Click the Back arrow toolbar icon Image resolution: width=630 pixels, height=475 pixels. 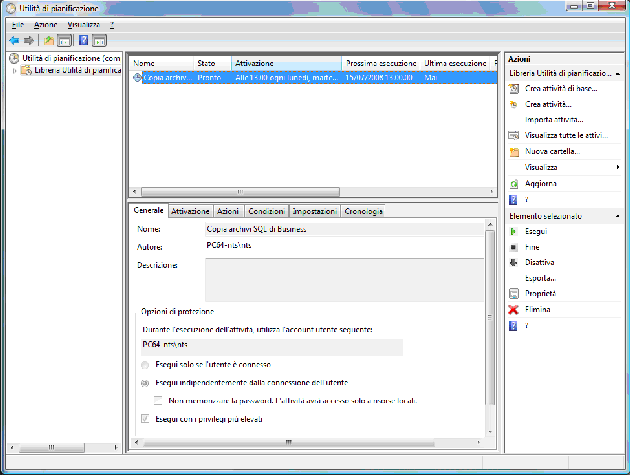[x=14, y=41]
